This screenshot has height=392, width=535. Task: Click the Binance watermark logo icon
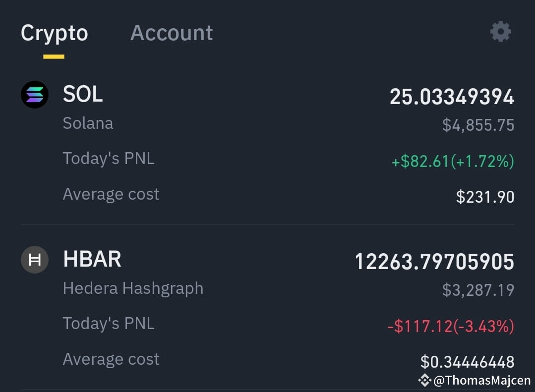click(425, 380)
